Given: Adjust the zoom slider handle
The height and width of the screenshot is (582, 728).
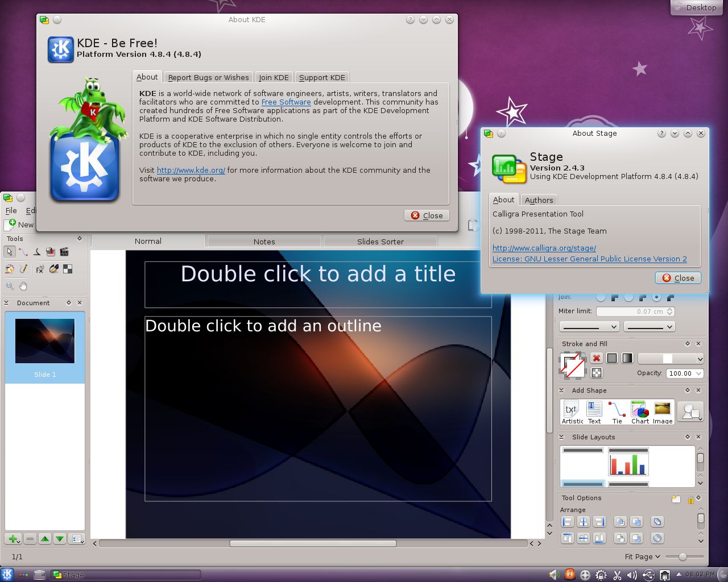Looking at the screenshot, I should tap(682, 557).
